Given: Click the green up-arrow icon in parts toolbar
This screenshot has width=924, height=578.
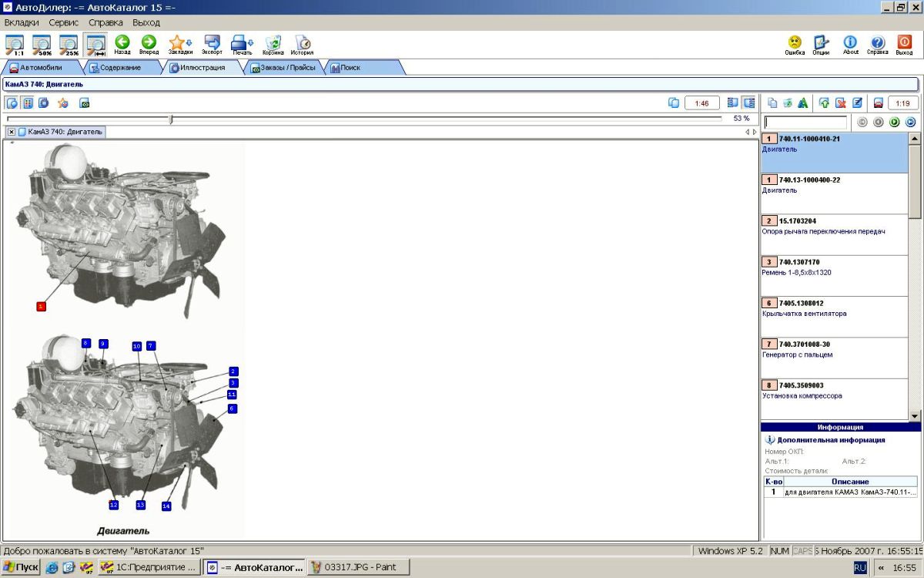Looking at the screenshot, I should point(825,102).
